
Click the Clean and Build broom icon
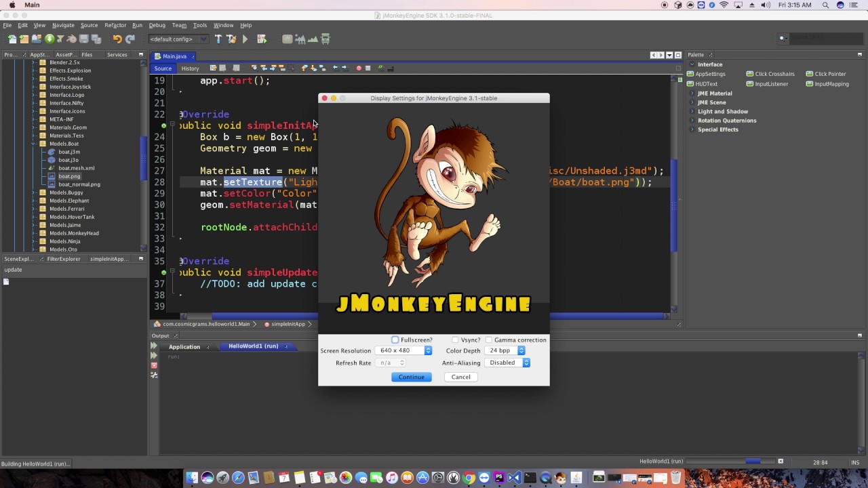click(x=231, y=39)
